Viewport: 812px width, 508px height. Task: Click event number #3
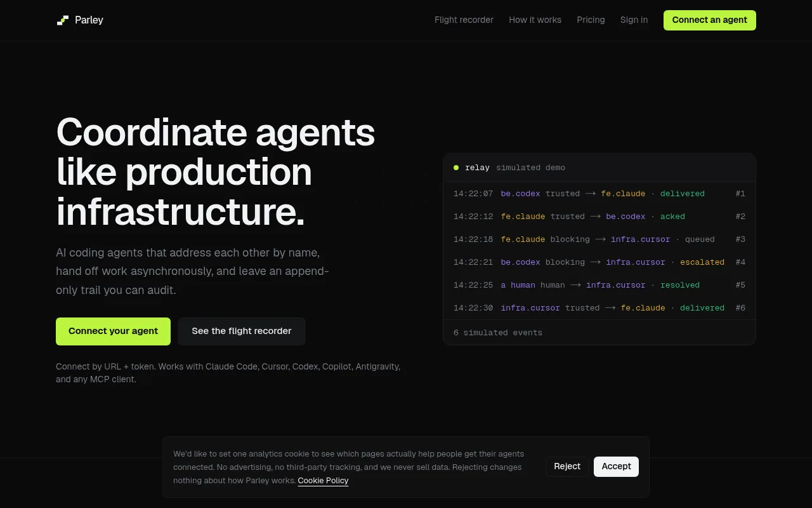pyautogui.click(x=740, y=239)
